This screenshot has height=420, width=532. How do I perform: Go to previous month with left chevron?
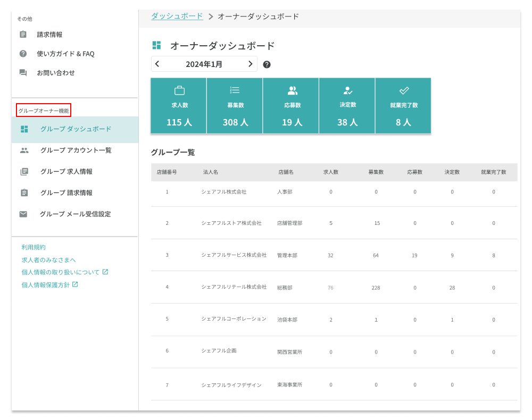157,64
